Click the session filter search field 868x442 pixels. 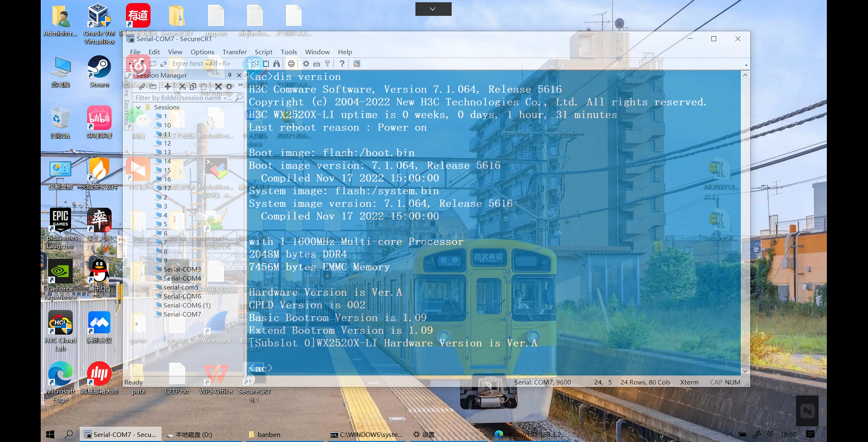(189, 97)
